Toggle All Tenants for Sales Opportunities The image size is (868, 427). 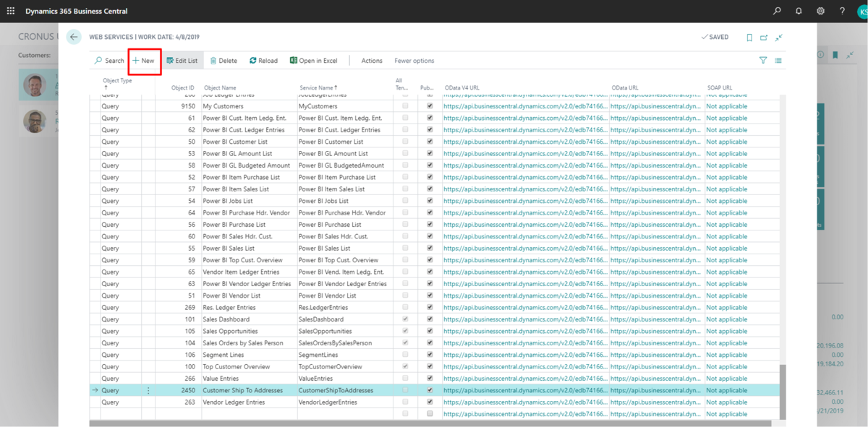point(405,331)
